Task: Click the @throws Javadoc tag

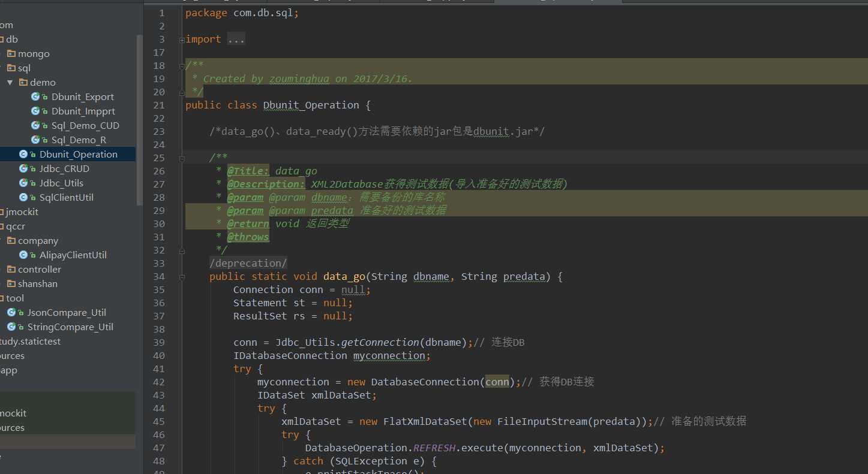Action: pos(248,237)
